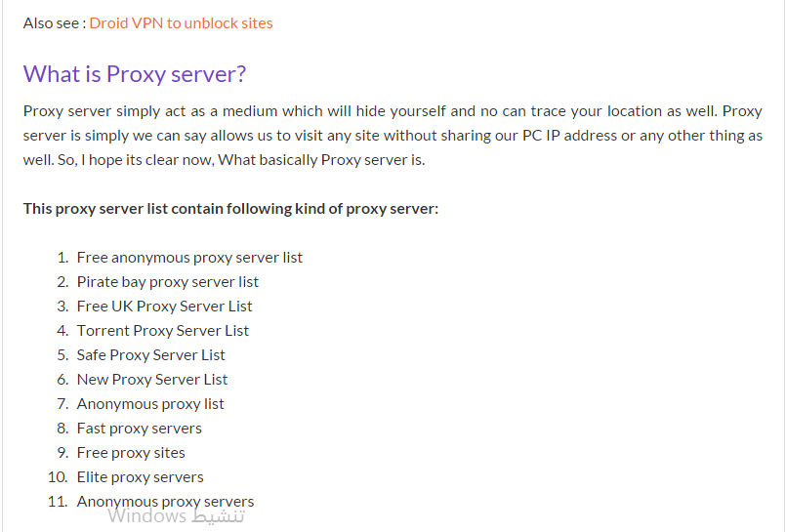Click the 'Also see :' label text

pos(55,23)
